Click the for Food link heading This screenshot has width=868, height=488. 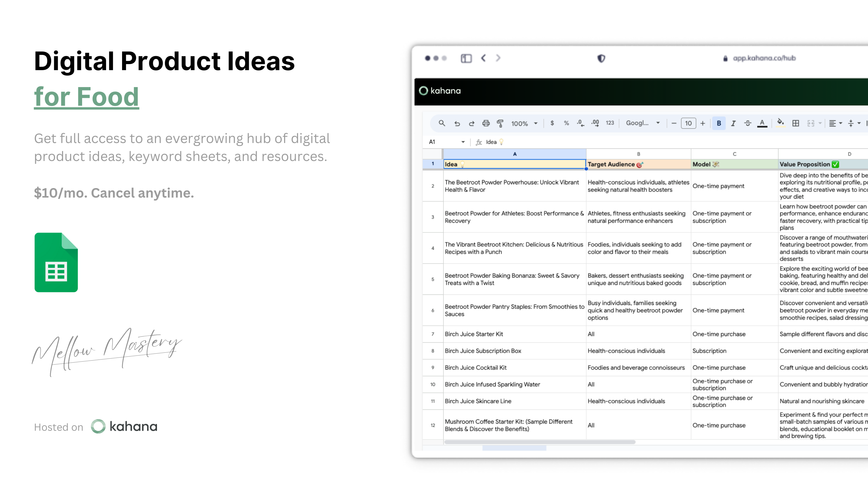pyautogui.click(x=86, y=97)
